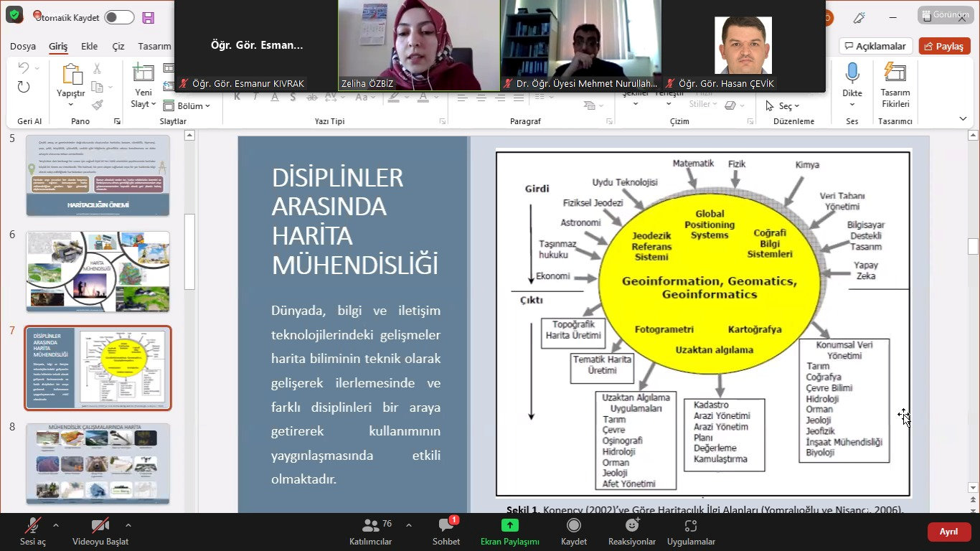Click the purple Save floppy disk icon
Image resolution: width=980 pixels, height=551 pixels.
tap(148, 18)
